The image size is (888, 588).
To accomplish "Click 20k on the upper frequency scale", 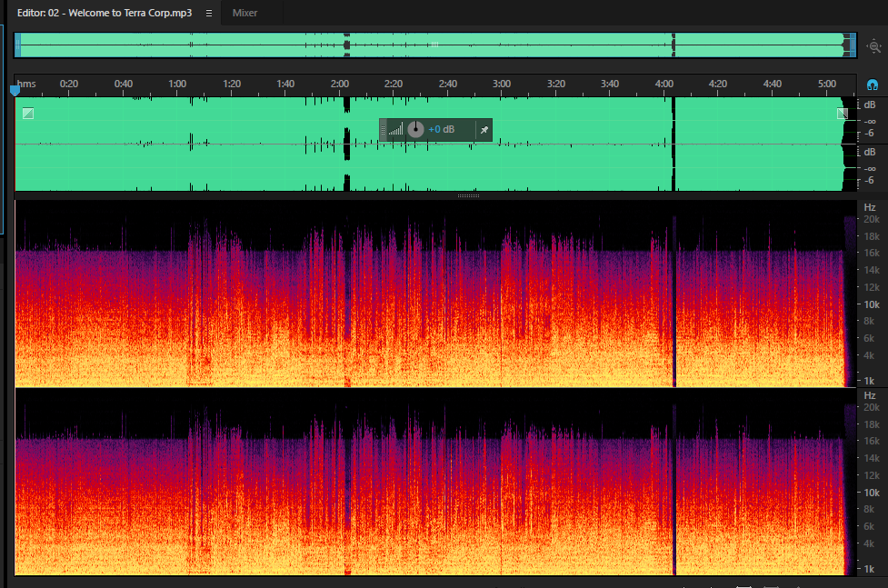I will pyautogui.click(x=872, y=219).
